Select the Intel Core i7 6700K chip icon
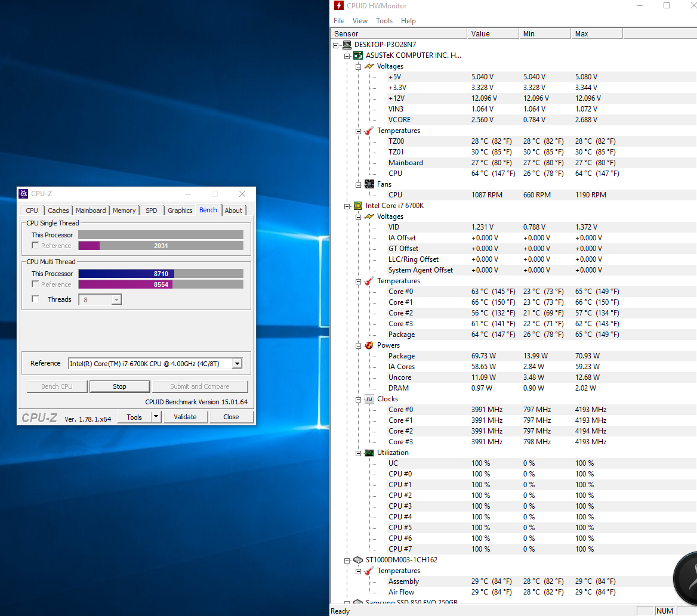Viewport: 697px width, 616px height. pos(358,206)
